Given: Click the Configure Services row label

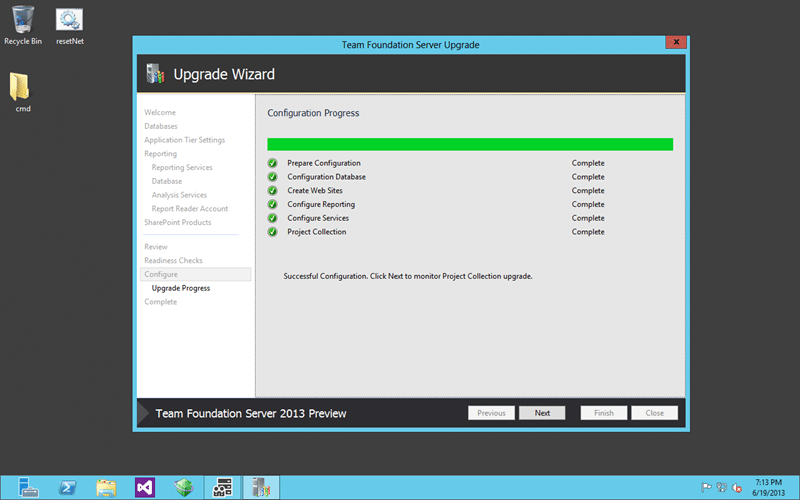Looking at the screenshot, I should pyautogui.click(x=318, y=218).
